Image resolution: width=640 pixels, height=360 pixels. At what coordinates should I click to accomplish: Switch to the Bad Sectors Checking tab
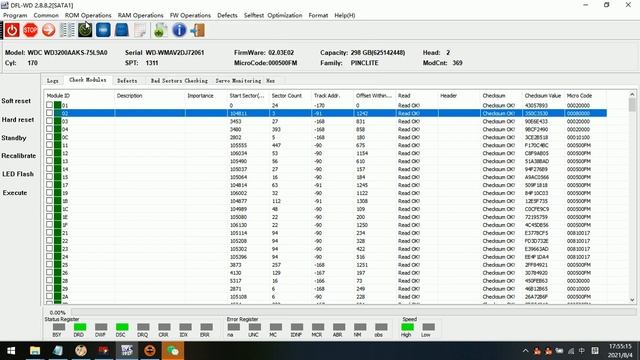pos(179,80)
